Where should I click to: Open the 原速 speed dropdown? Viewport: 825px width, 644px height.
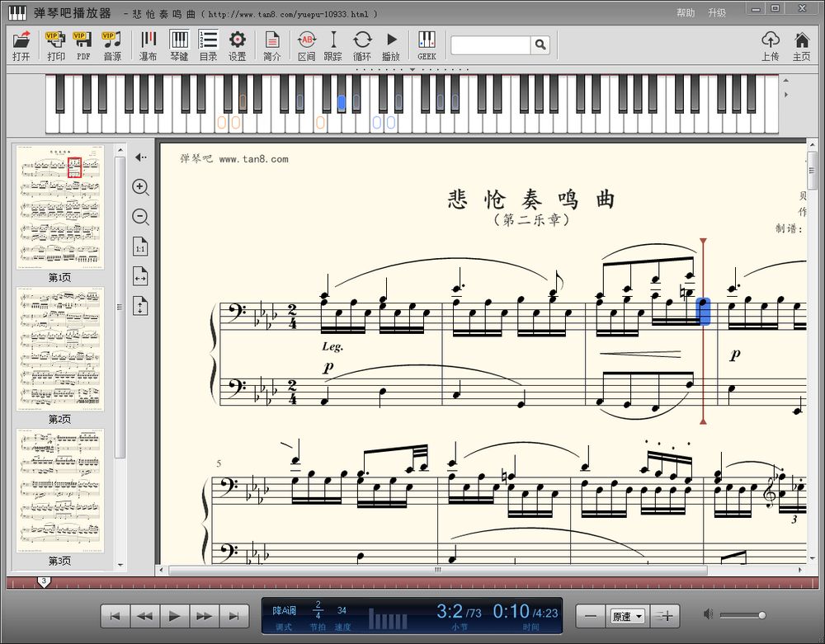(x=627, y=616)
